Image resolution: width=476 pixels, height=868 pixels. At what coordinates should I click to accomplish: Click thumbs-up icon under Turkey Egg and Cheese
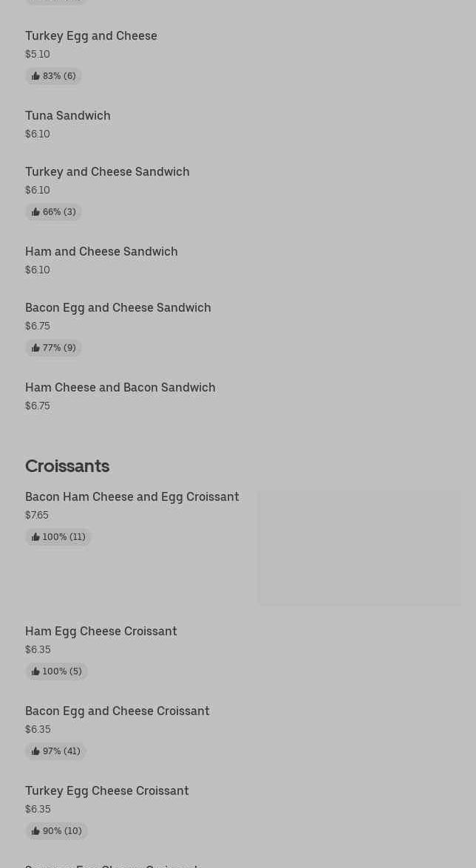[x=35, y=76]
